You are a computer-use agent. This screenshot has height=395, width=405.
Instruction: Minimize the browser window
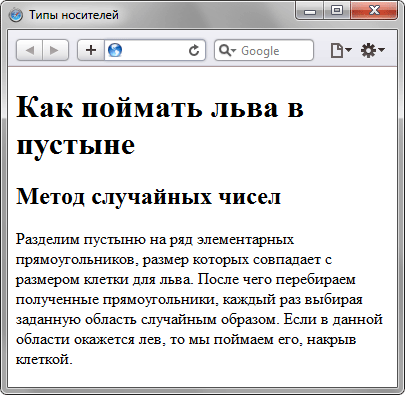[x=310, y=11]
